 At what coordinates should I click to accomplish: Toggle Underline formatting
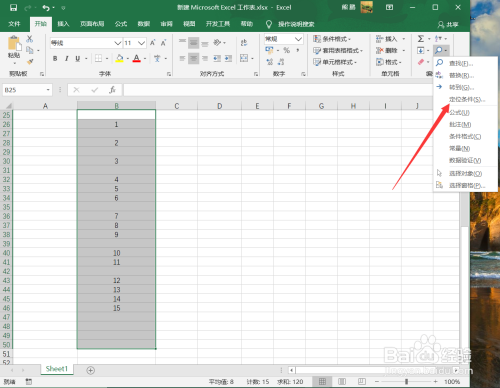click(77, 59)
